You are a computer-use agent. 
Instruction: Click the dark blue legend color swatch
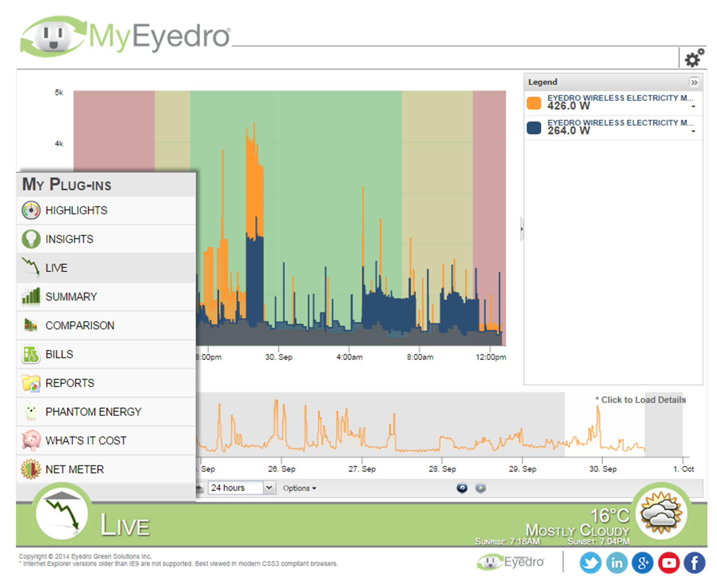point(534,128)
